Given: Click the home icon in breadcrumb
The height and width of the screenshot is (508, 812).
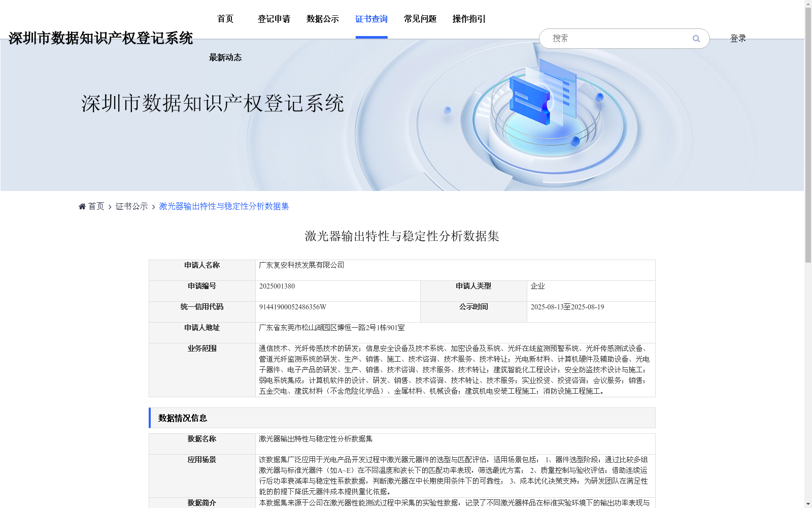Looking at the screenshot, I should (x=82, y=206).
